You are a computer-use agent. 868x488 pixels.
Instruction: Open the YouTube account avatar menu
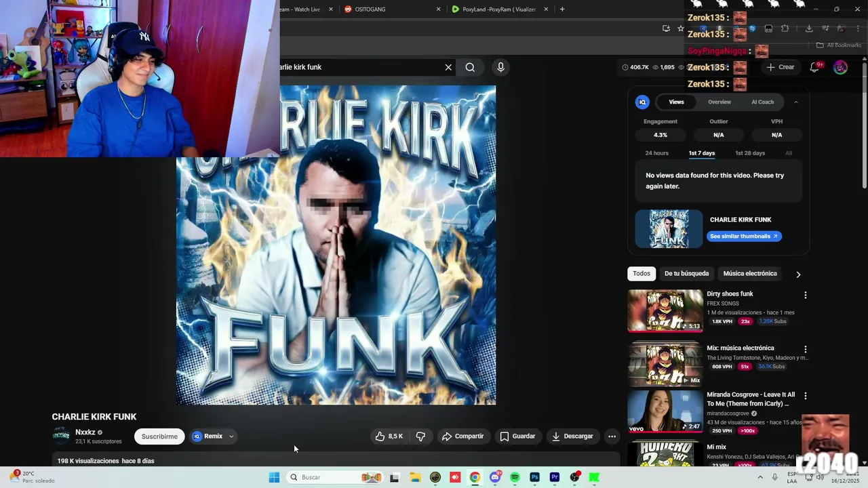coord(840,67)
